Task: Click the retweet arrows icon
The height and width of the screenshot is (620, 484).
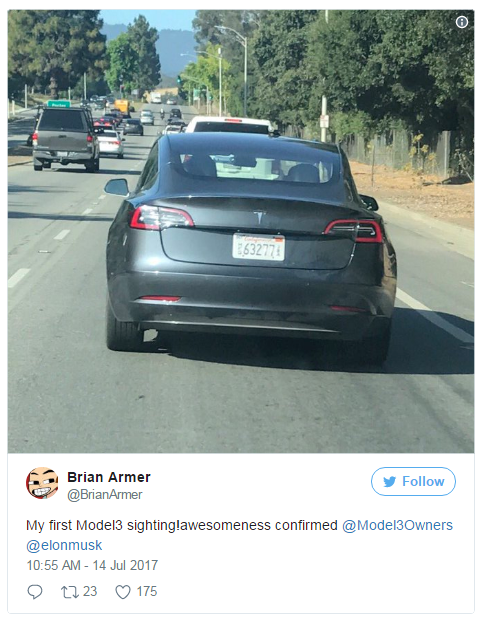Action: (70, 592)
